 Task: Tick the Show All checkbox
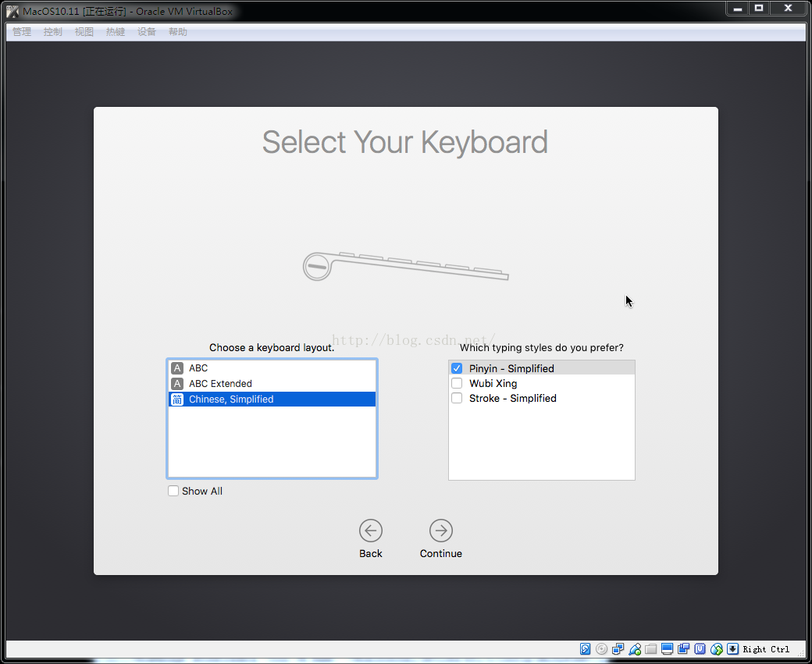pyautogui.click(x=173, y=491)
